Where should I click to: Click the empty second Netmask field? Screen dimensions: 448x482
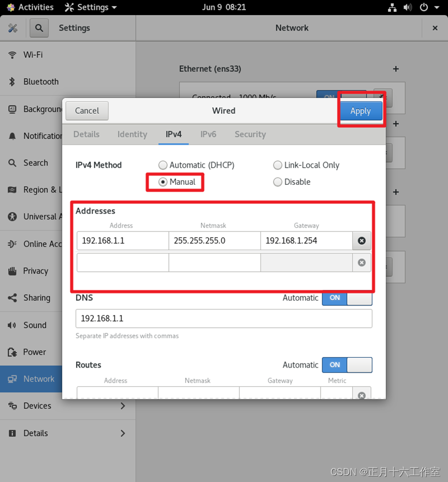214,262
